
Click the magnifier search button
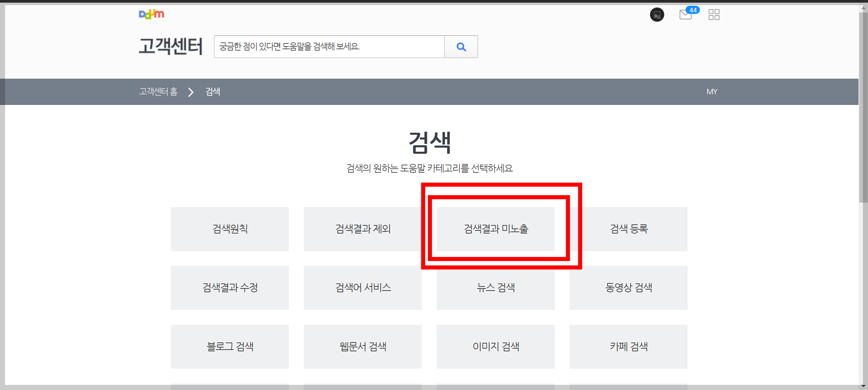461,47
